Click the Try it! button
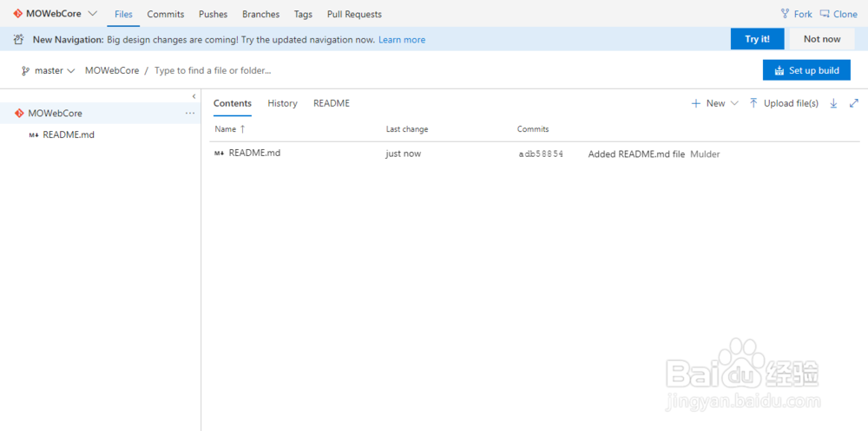 757,39
